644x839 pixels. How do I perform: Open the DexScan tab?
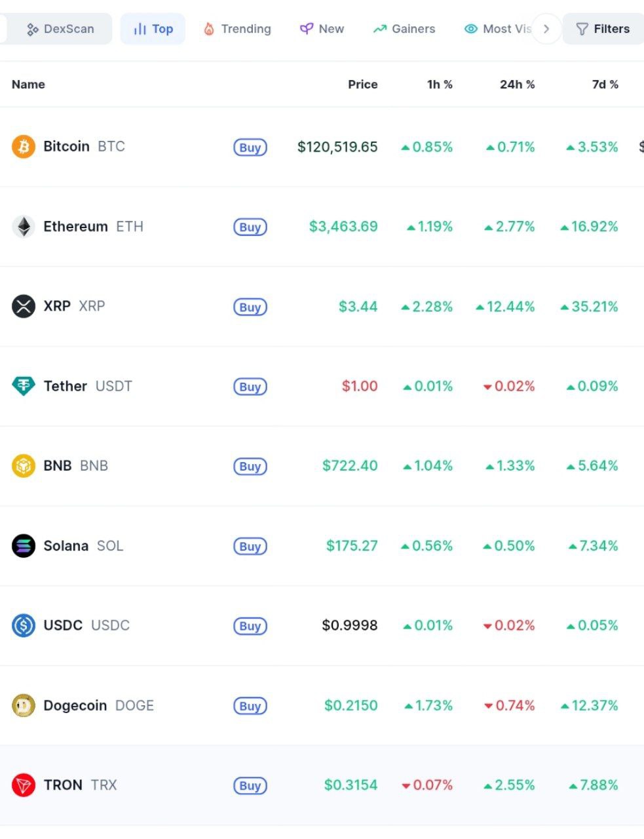pyautogui.click(x=60, y=29)
